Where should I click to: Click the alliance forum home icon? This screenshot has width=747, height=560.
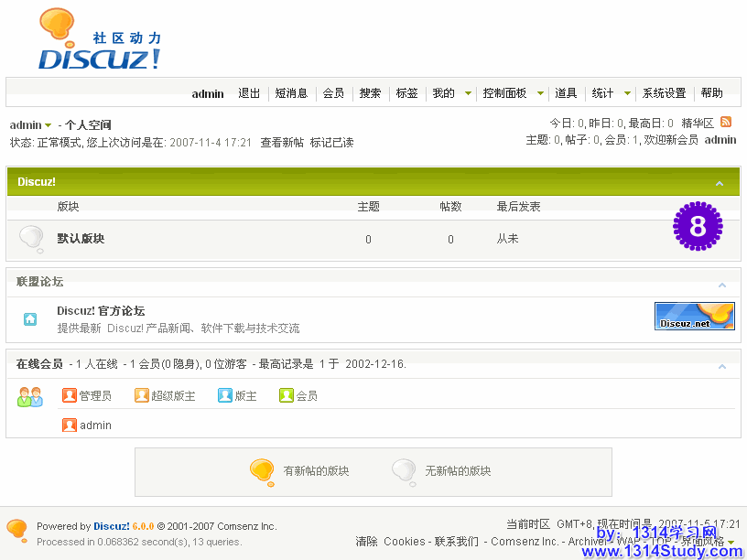30,319
